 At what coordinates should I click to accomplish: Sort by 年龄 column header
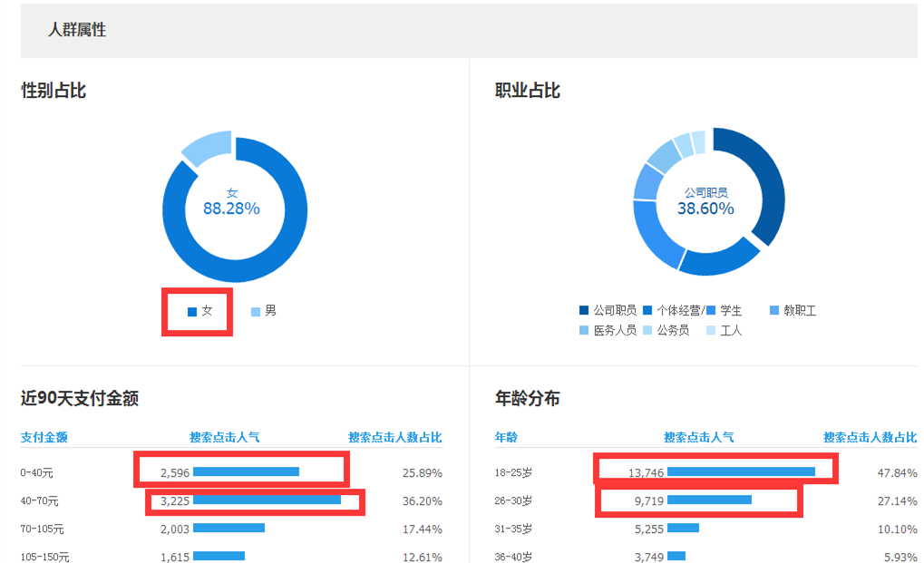coord(506,438)
